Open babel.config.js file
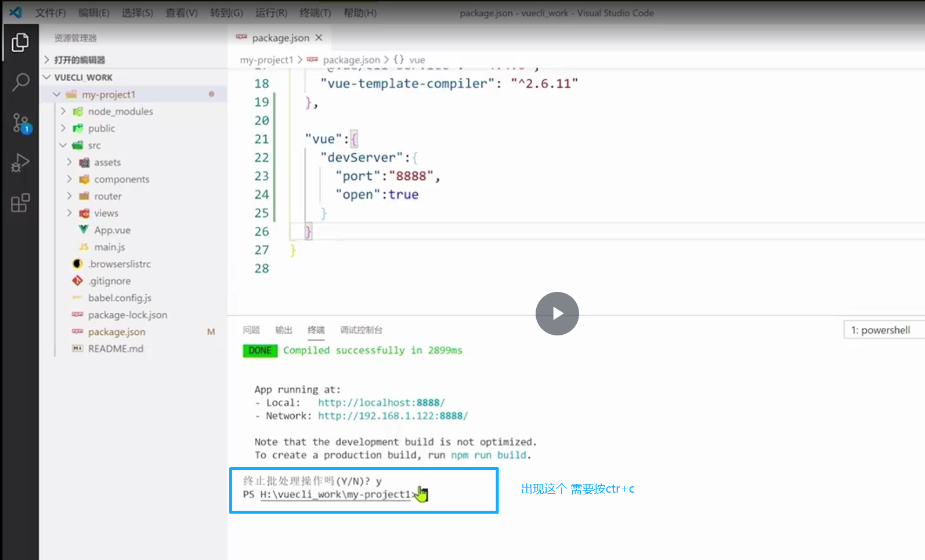 coord(133,298)
